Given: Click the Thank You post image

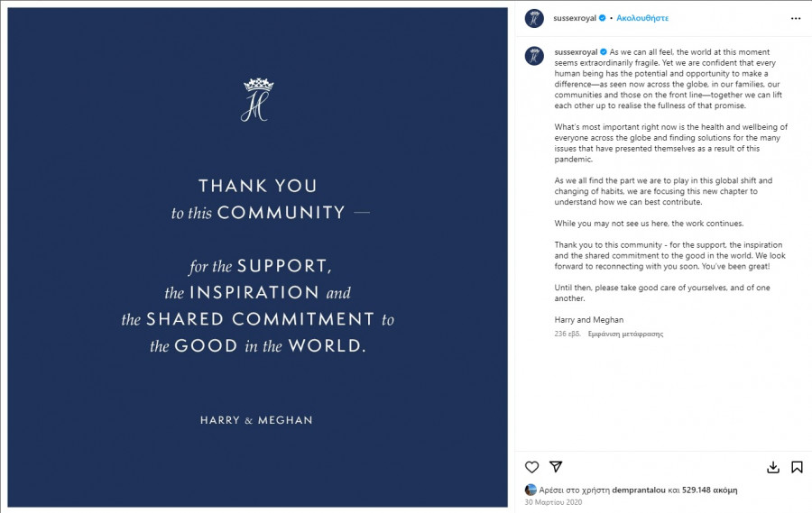Looking at the screenshot, I should tap(257, 270).
